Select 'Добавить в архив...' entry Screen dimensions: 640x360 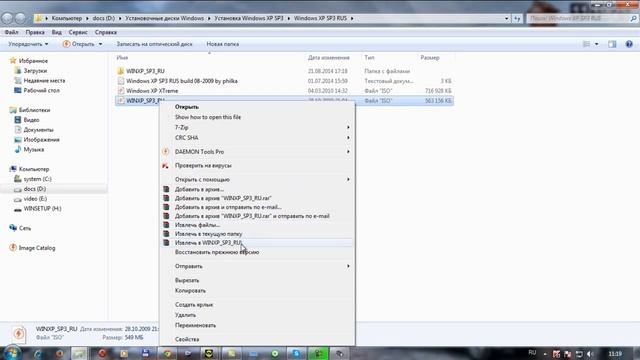[257, 189]
